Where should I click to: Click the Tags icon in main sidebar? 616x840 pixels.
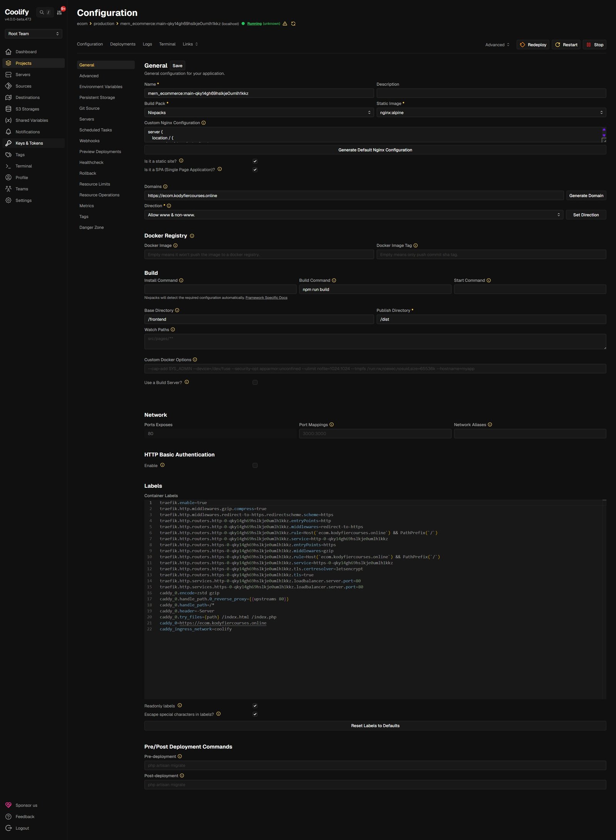click(8, 155)
